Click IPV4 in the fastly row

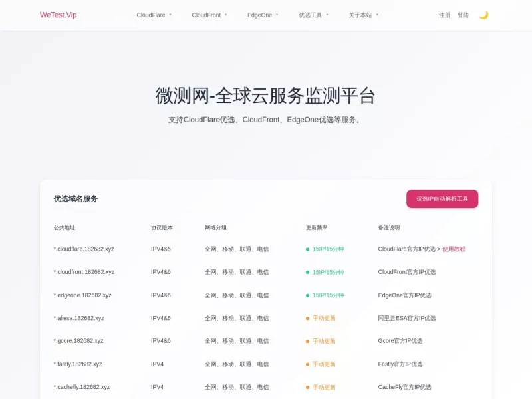tap(157, 364)
